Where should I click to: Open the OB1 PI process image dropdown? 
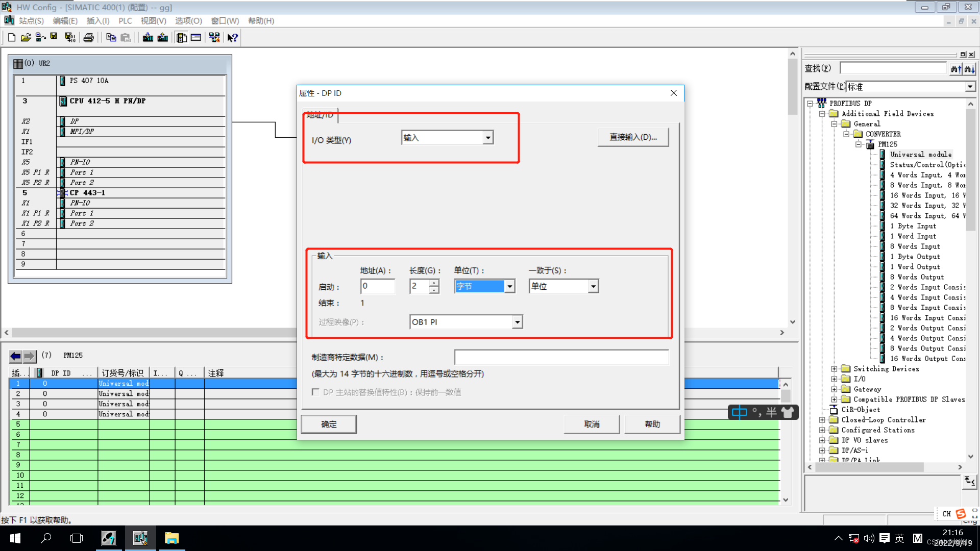pyautogui.click(x=517, y=322)
